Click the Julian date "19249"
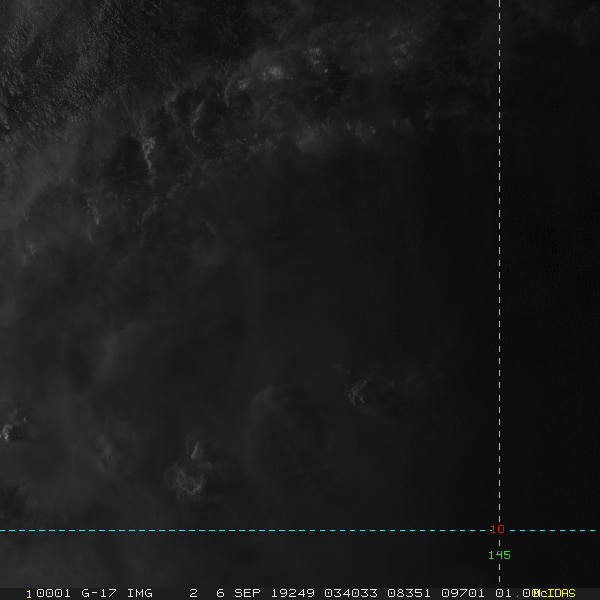Image resolution: width=600 pixels, height=600 pixels. tap(293, 593)
